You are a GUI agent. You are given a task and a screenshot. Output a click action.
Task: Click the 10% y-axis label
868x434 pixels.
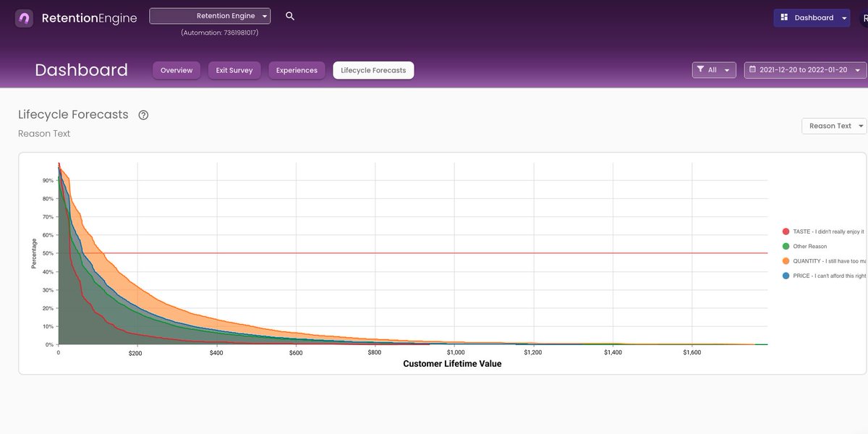click(x=48, y=327)
